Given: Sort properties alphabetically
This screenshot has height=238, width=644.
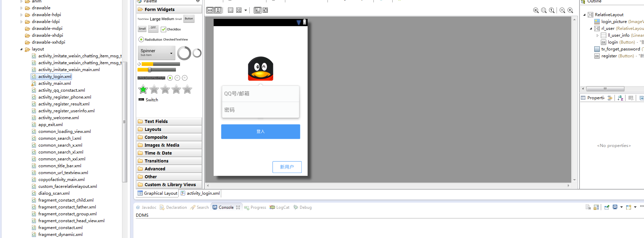Looking at the screenshot, I should tap(620, 98).
